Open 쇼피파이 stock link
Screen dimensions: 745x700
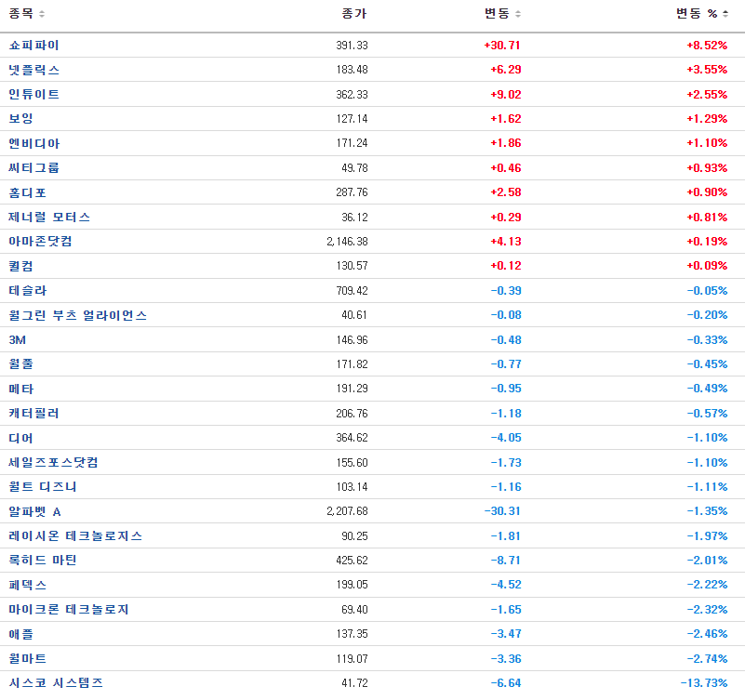coord(33,46)
